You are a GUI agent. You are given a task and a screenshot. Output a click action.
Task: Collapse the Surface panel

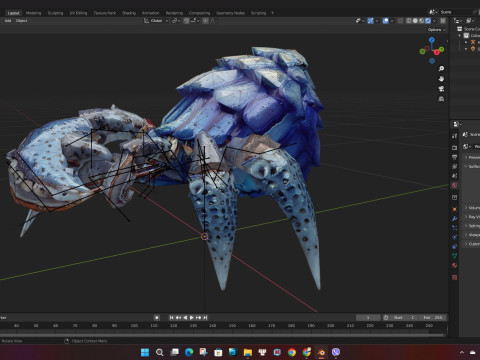pyautogui.click(x=473, y=166)
